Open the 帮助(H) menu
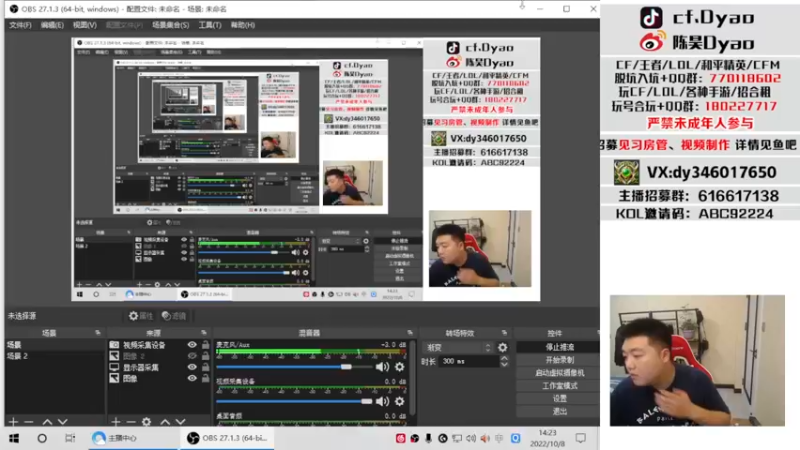The width and height of the screenshot is (800, 450). pos(242,25)
